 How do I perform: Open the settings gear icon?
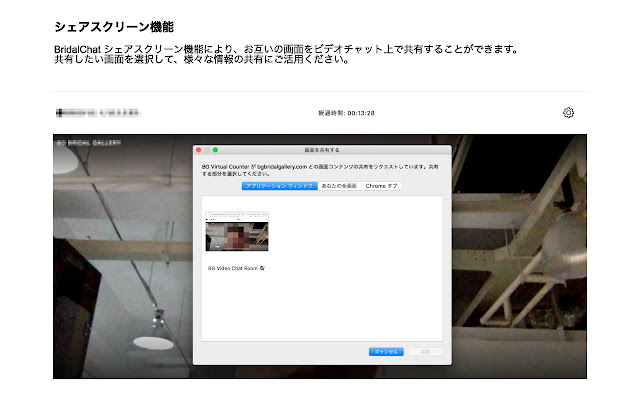[568, 113]
